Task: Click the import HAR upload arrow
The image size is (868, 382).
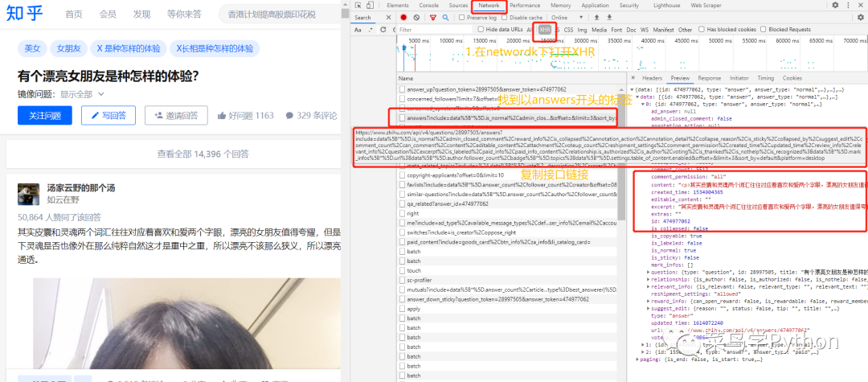Action: click(x=596, y=18)
